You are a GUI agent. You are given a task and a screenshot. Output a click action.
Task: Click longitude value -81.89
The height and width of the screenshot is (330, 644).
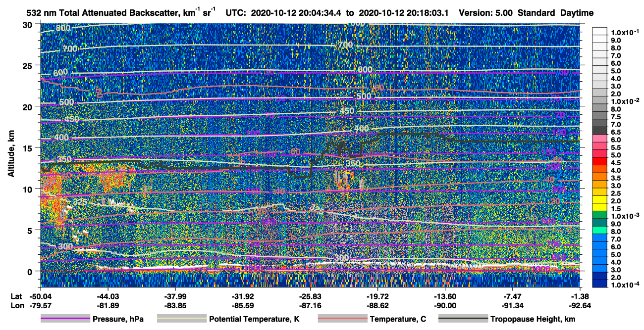pyautogui.click(x=108, y=305)
